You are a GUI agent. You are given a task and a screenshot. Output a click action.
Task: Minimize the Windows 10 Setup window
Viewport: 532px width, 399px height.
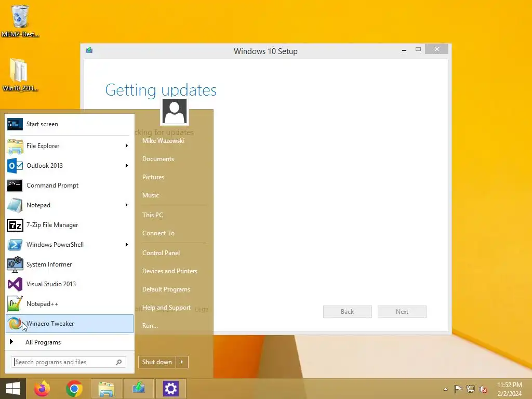point(404,50)
